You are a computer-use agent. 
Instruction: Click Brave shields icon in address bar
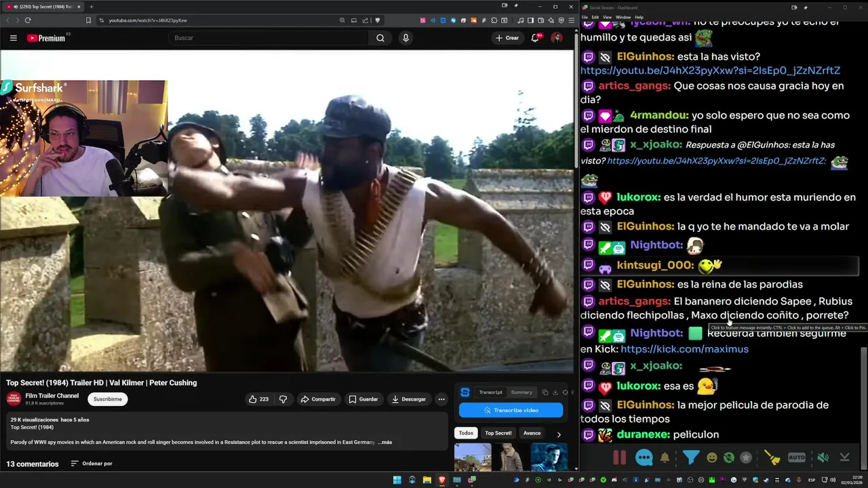click(378, 20)
